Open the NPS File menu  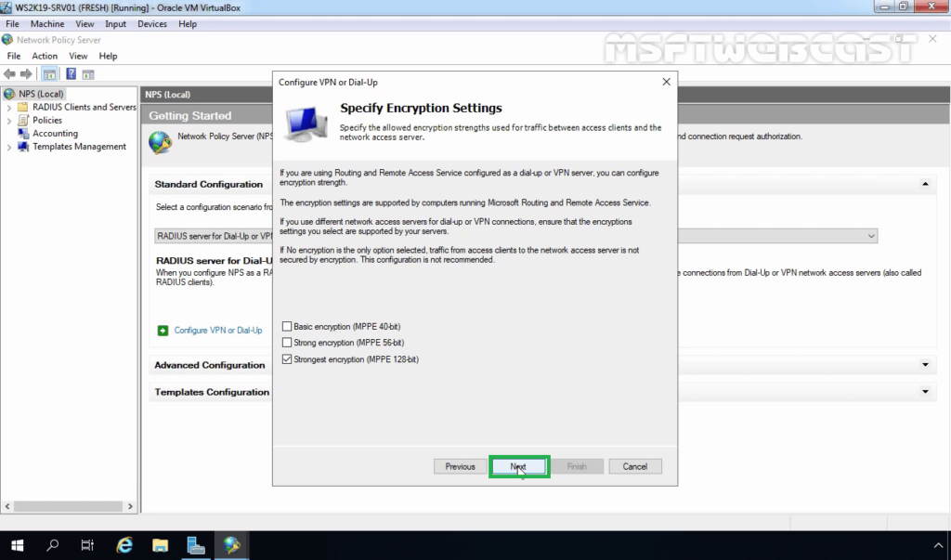click(13, 56)
